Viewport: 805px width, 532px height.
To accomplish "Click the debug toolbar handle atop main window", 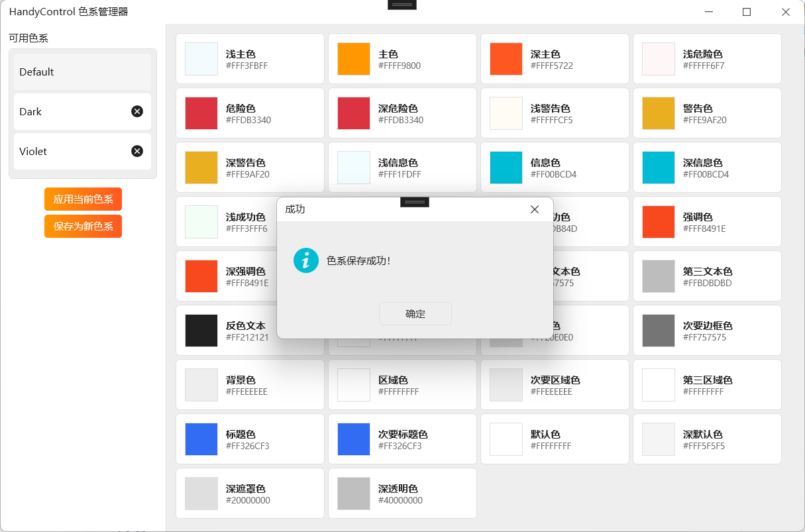I will click(x=402, y=5).
